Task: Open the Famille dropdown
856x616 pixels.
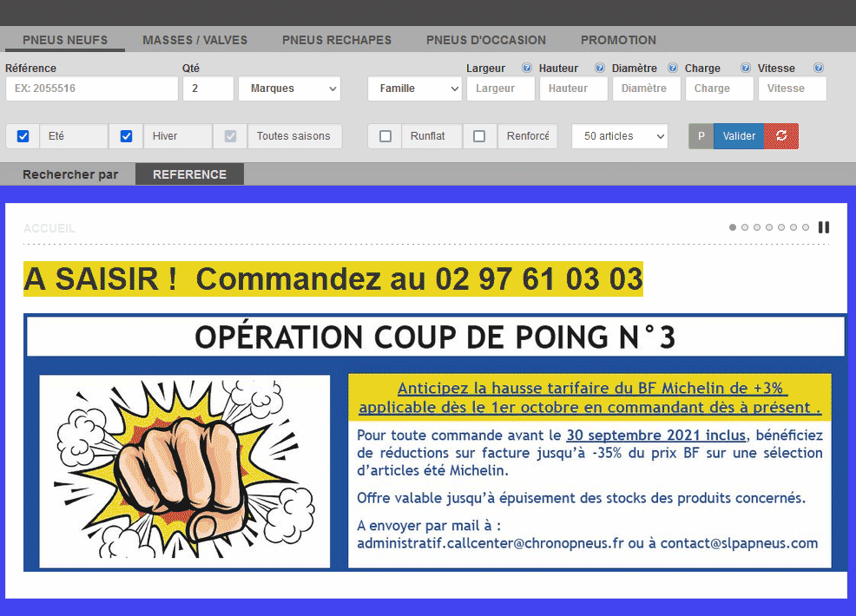Action: click(414, 88)
